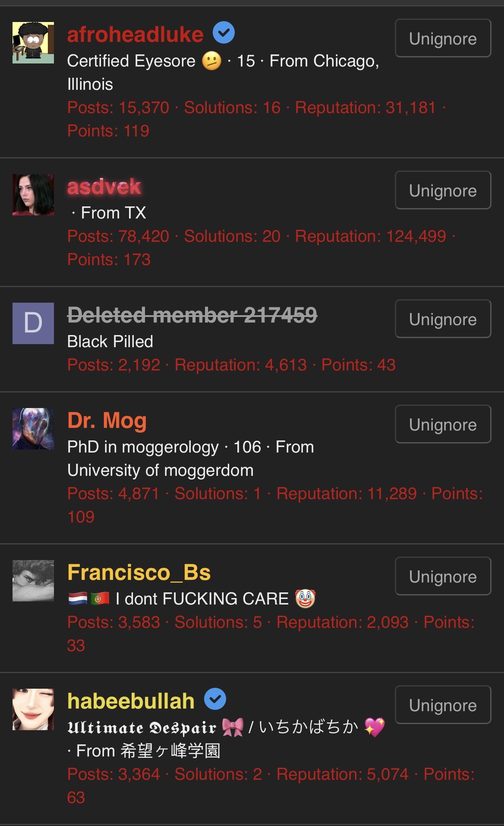Image resolution: width=504 pixels, height=826 pixels.
Task: Click the verified badge beside habeebullah
Action: pyautogui.click(x=215, y=699)
